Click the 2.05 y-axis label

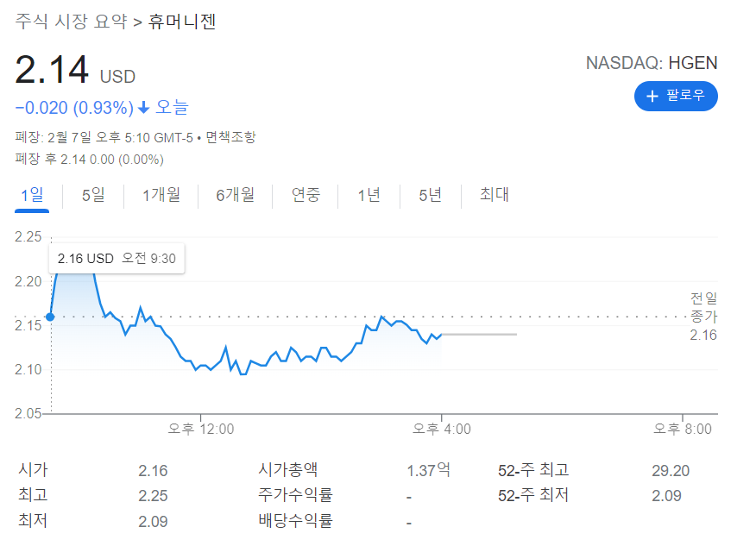pos(28,413)
